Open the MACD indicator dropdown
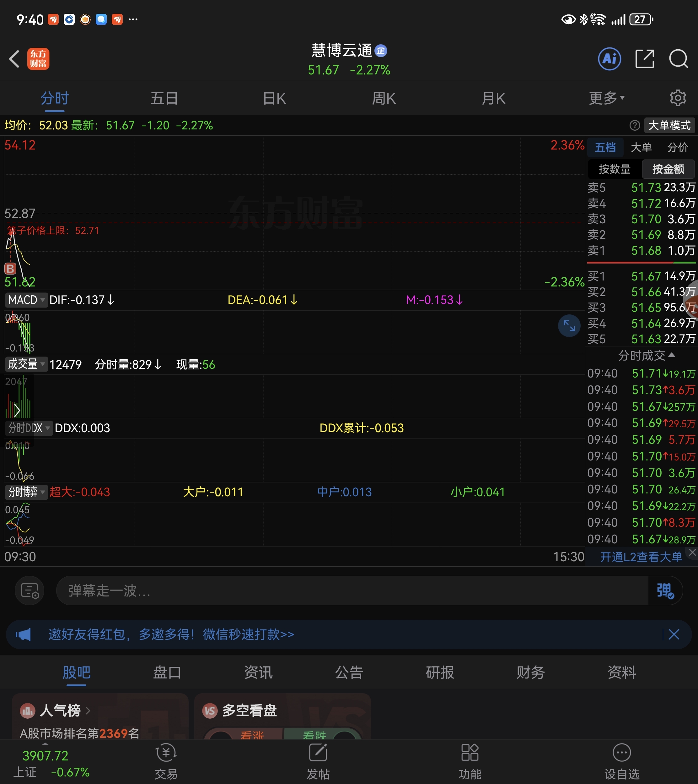698x784 pixels. coord(26,300)
